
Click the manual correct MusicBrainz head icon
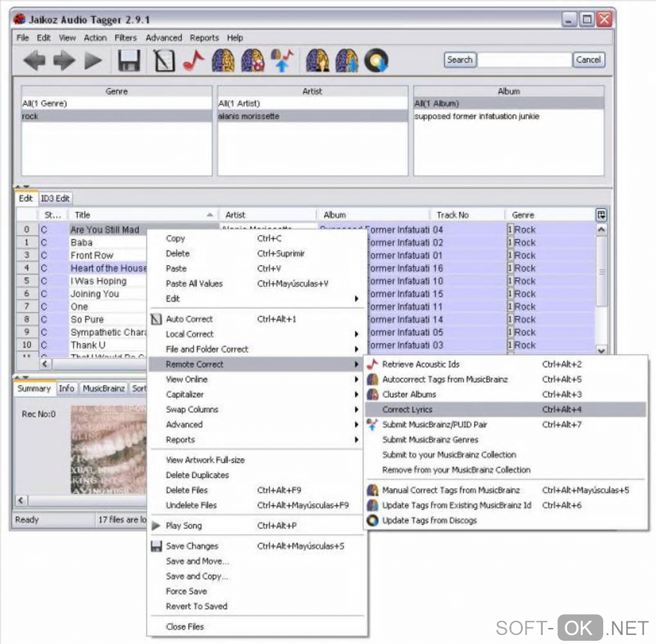point(317,60)
